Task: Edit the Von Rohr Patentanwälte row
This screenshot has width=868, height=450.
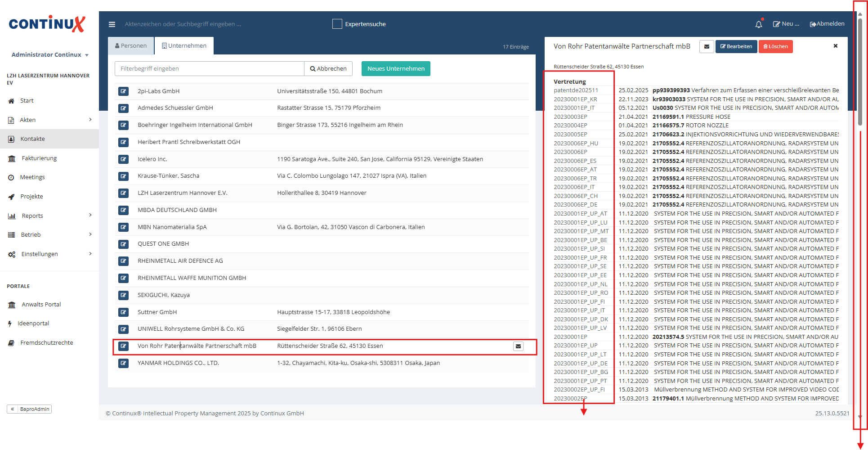Action: coord(123,346)
